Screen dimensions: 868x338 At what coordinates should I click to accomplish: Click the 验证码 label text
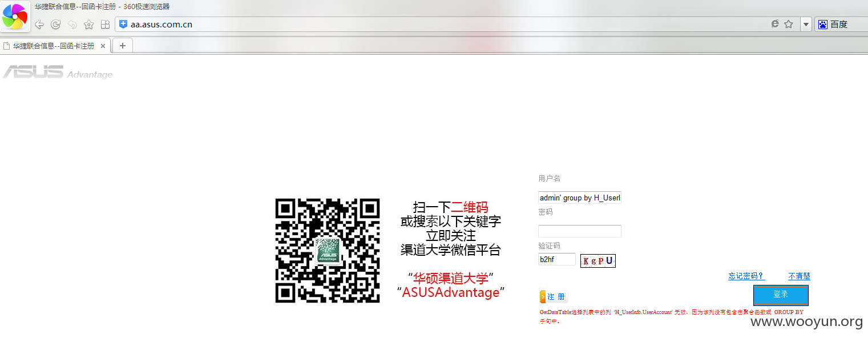point(550,246)
